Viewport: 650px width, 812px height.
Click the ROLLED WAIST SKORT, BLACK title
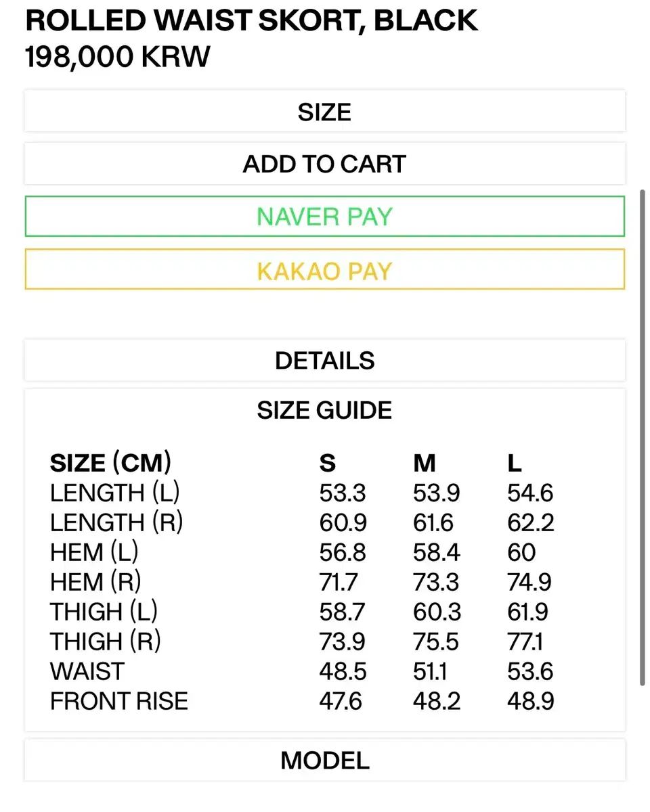251,22
